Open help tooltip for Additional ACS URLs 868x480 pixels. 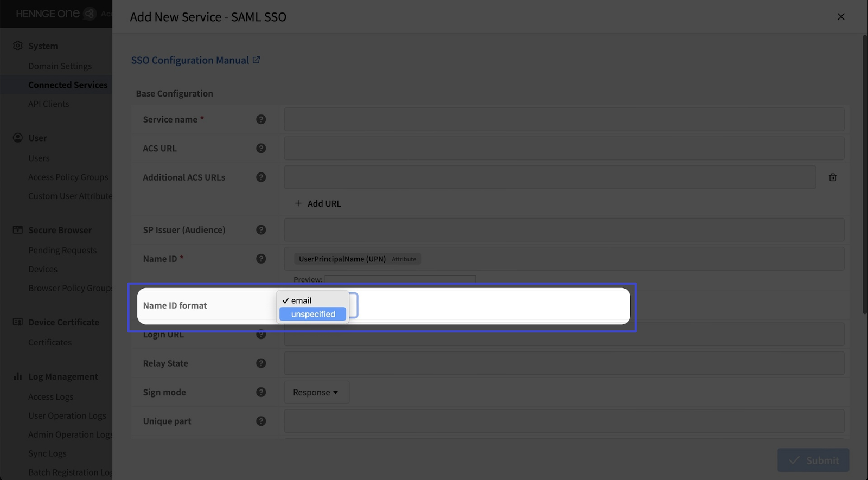pos(261,177)
